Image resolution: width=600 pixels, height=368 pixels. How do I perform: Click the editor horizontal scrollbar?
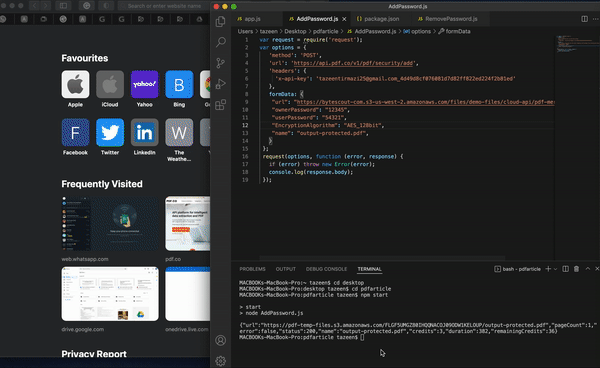382,258
